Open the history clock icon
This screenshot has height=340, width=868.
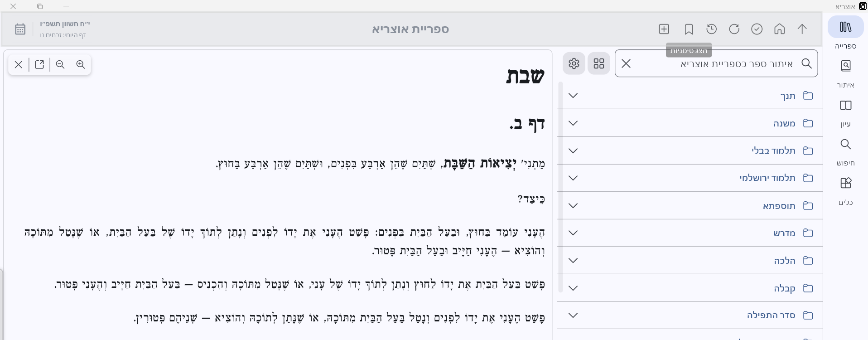pos(711,29)
